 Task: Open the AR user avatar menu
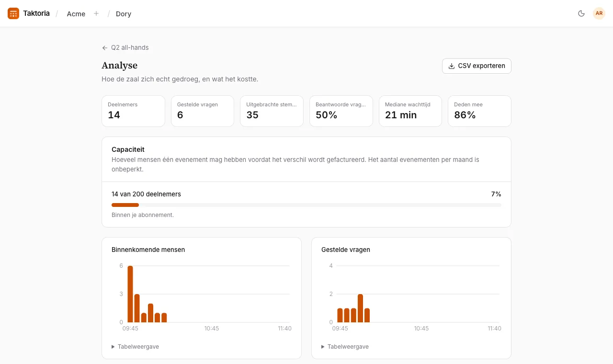[599, 13]
